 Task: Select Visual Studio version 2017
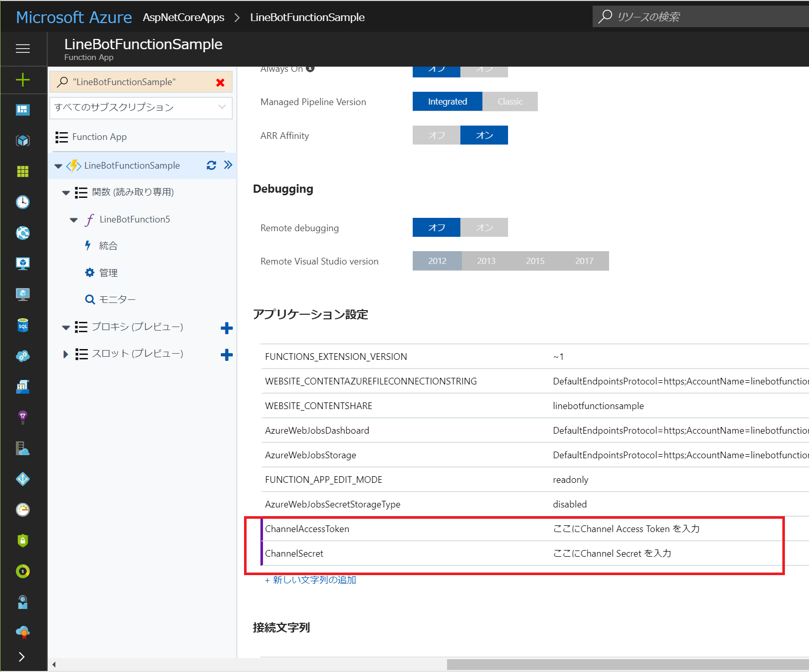[x=584, y=261]
